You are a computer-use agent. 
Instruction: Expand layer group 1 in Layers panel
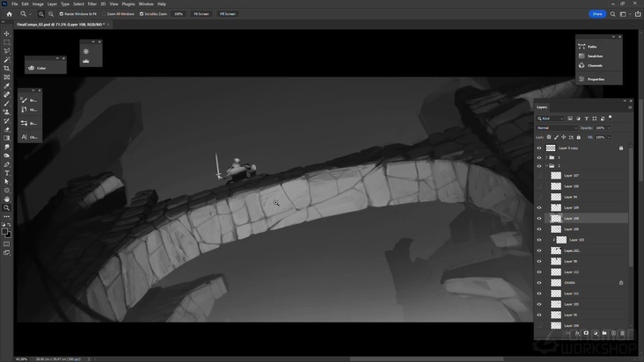545,157
